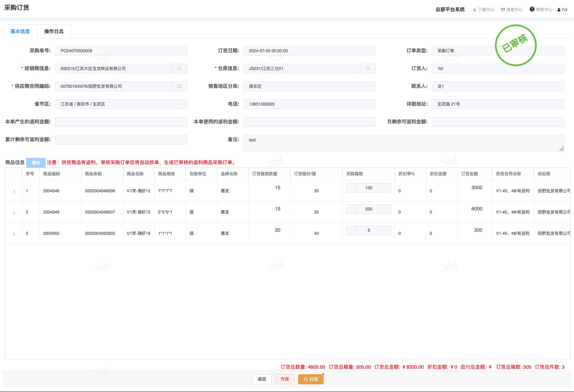This screenshot has width=574, height=392.
Task: Open the 下载中心 download center
Action: (483, 10)
